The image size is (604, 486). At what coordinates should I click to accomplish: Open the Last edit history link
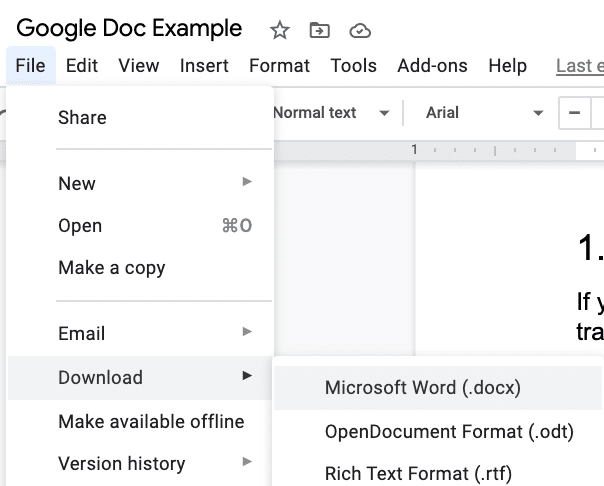coord(580,65)
